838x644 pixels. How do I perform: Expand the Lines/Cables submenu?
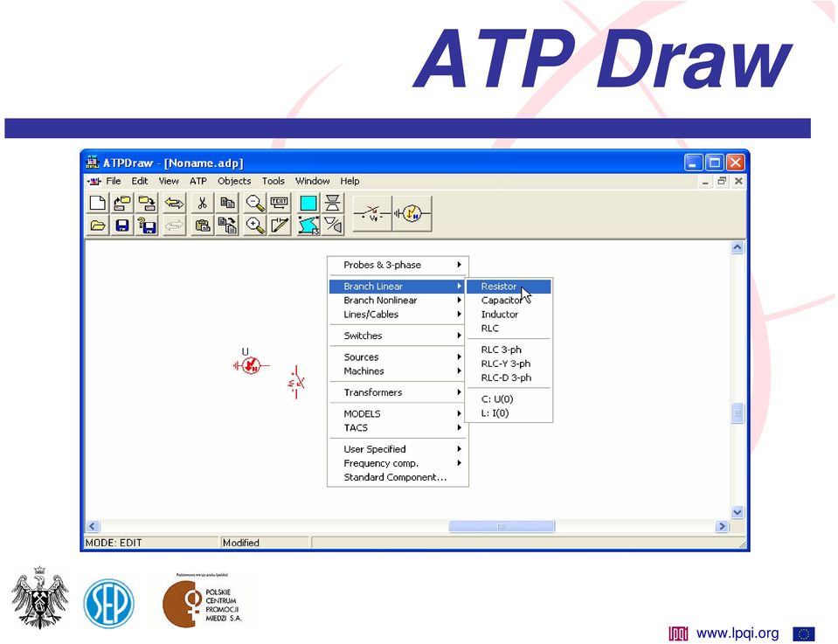[398, 315]
